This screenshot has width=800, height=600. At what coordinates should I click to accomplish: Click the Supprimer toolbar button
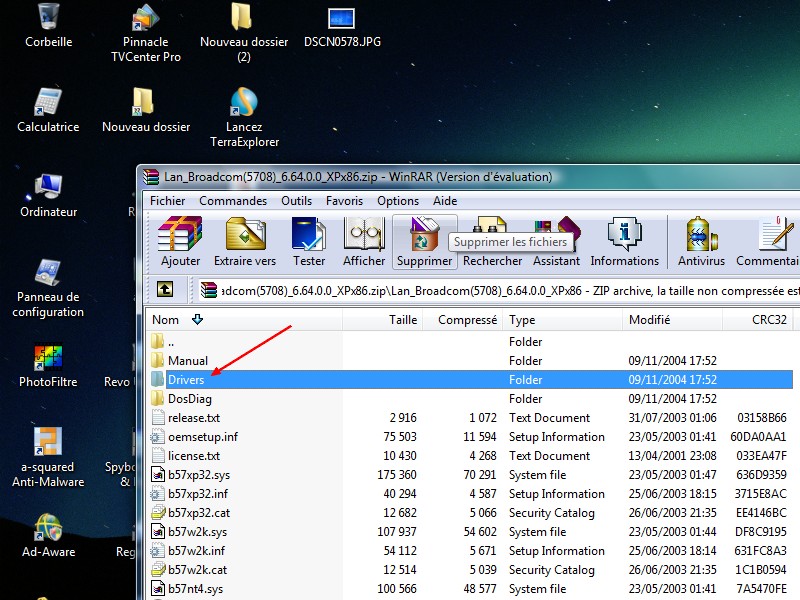[x=424, y=241]
